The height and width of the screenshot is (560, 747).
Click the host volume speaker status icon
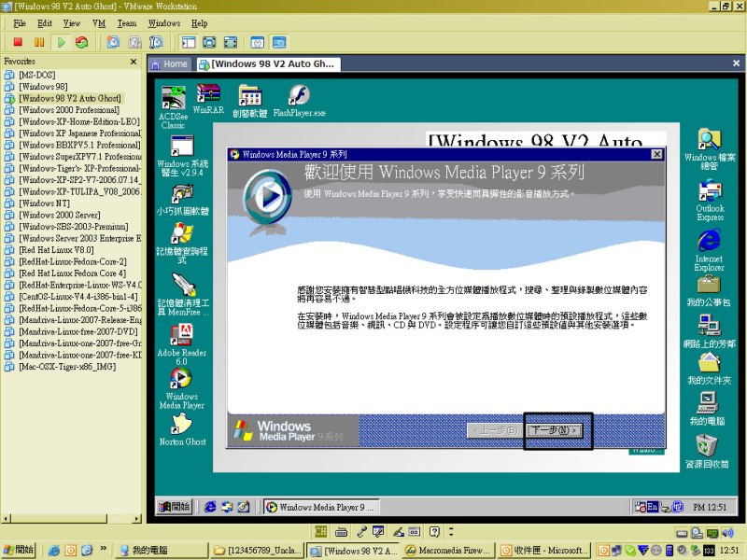[728, 533]
